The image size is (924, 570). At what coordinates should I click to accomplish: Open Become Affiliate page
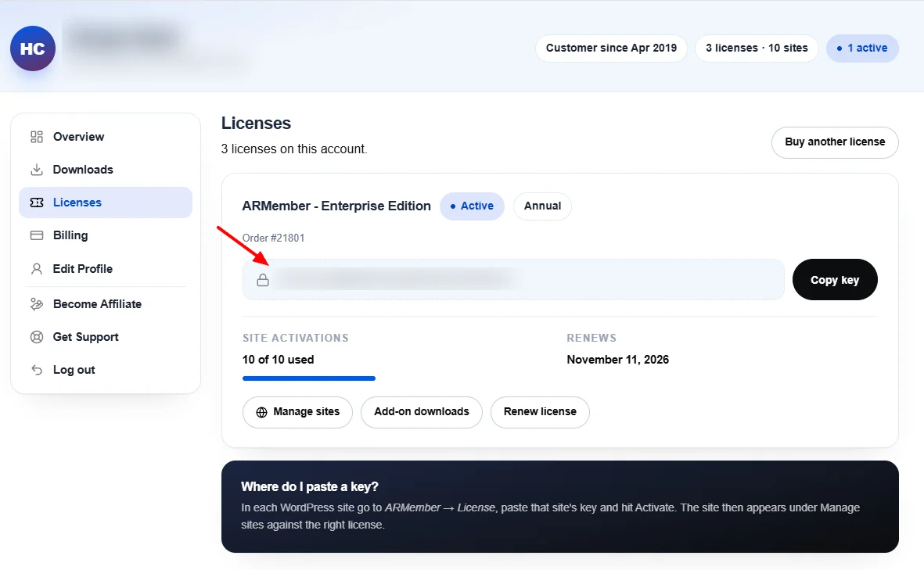tap(106, 304)
